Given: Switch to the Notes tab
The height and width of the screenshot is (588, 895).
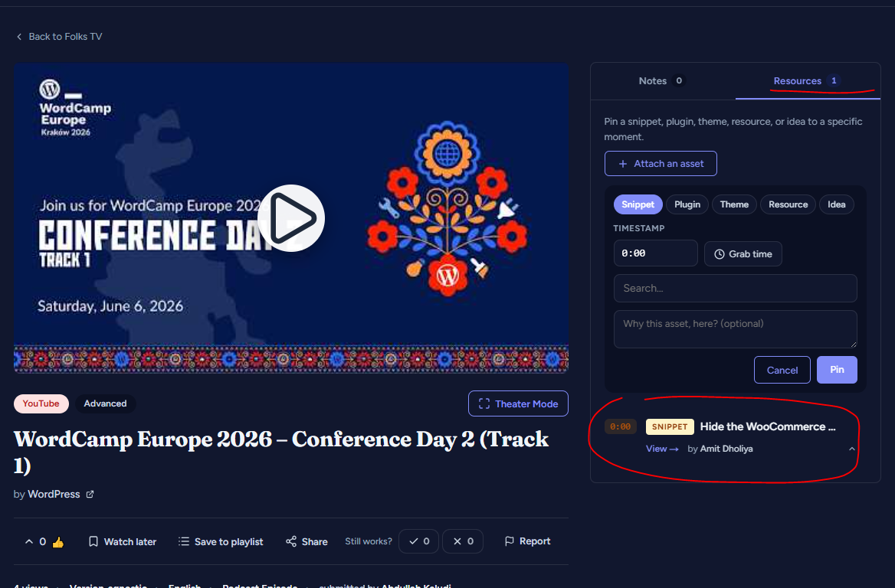Looking at the screenshot, I should pos(662,81).
